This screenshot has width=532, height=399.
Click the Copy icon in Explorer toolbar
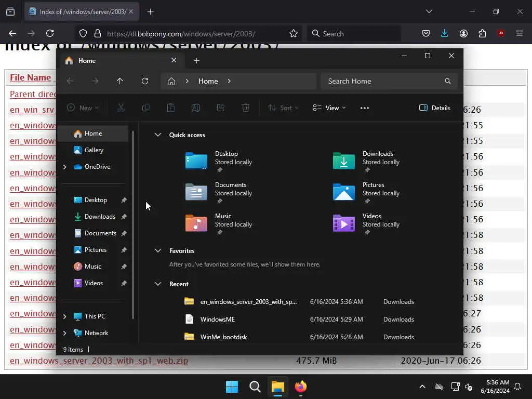[x=146, y=108]
